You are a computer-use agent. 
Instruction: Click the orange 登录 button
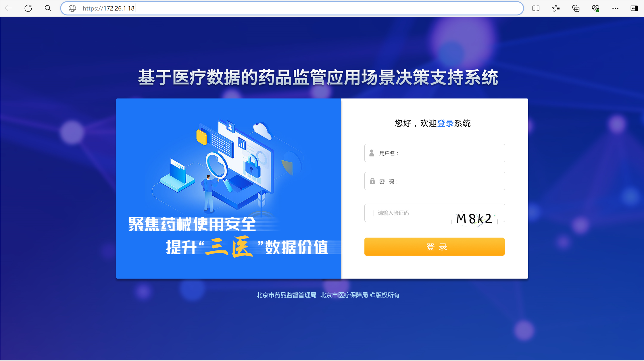(x=435, y=246)
